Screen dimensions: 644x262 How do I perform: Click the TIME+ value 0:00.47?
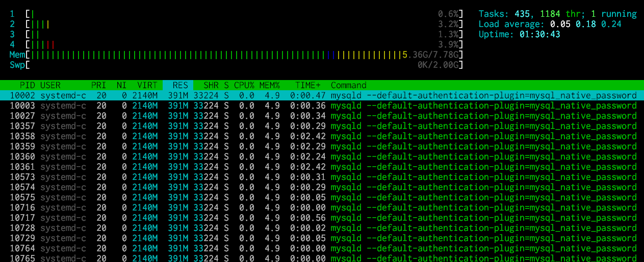(x=308, y=95)
